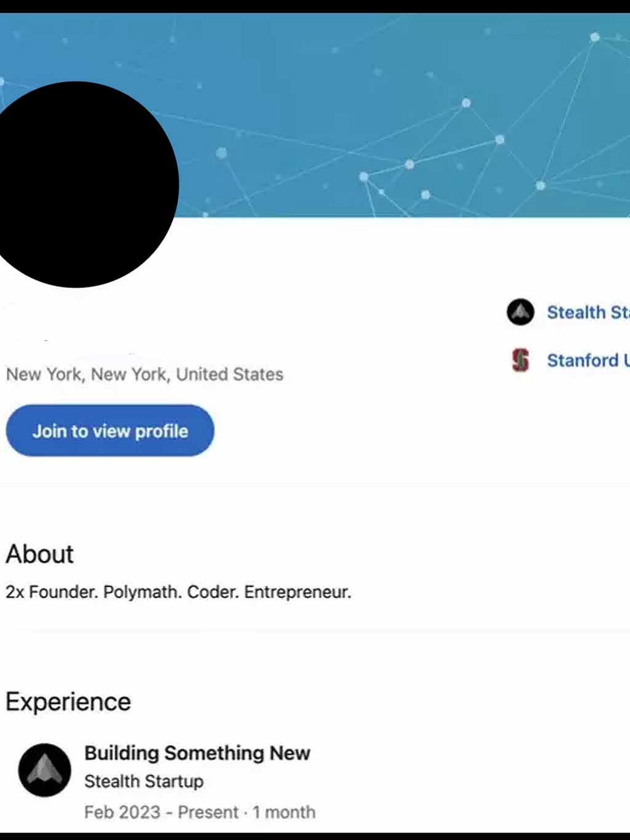The image size is (630, 840).
Task: Click the Experience section heading
Action: point(68,701)
